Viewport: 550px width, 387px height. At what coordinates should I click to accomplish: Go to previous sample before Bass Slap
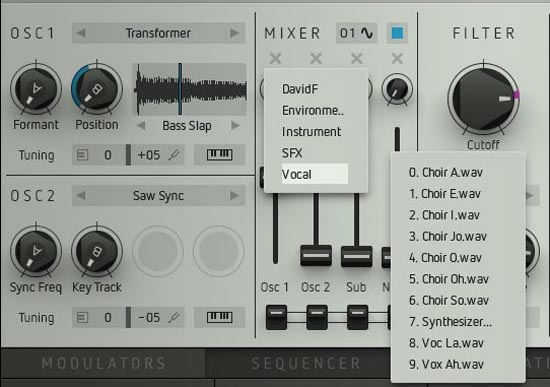(x=141, y=126)
